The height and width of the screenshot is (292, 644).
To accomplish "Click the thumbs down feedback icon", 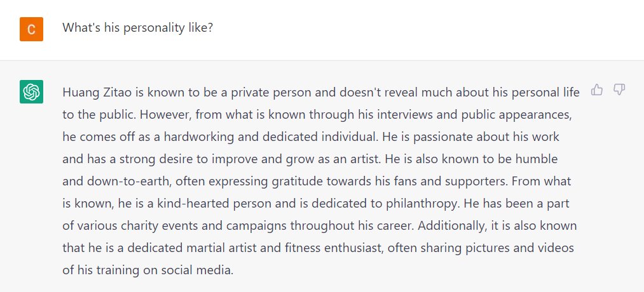I will tap(619, 90).
